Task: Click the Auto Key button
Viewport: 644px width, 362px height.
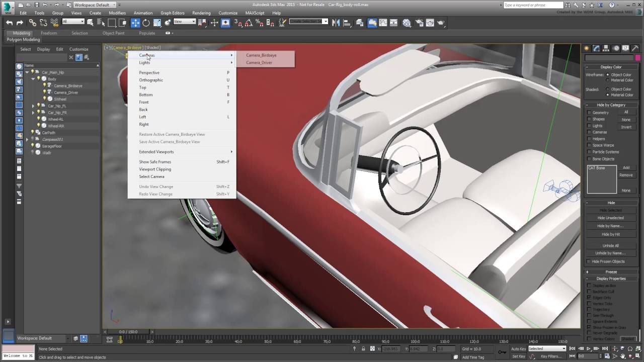Action: (x=518, y=349)
